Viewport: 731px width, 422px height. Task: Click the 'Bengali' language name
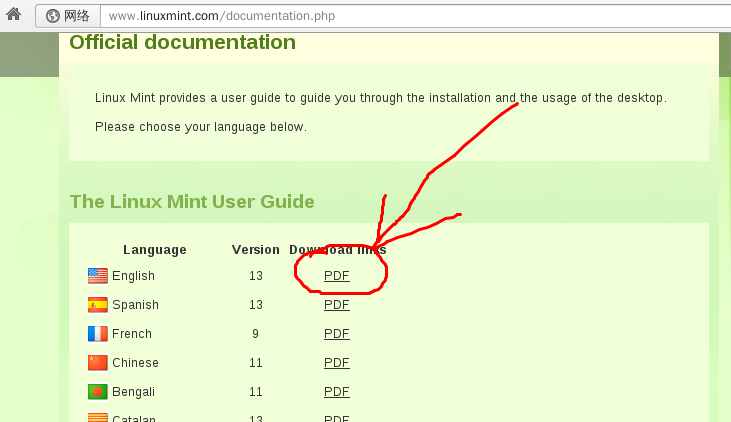point(133,392)
